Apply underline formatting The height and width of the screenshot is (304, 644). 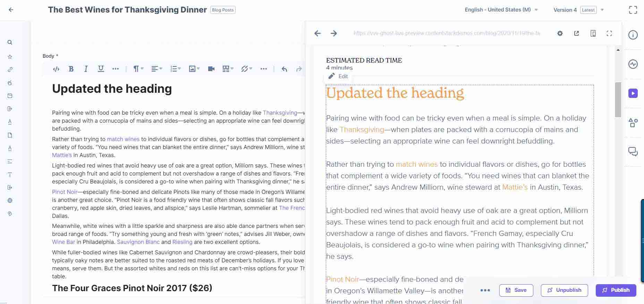pos(101,69)
